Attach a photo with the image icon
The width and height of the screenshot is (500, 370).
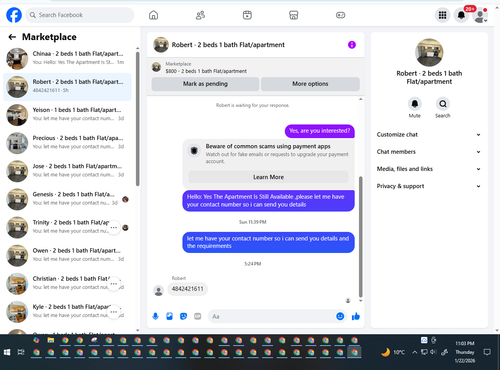tap(169, 316)
